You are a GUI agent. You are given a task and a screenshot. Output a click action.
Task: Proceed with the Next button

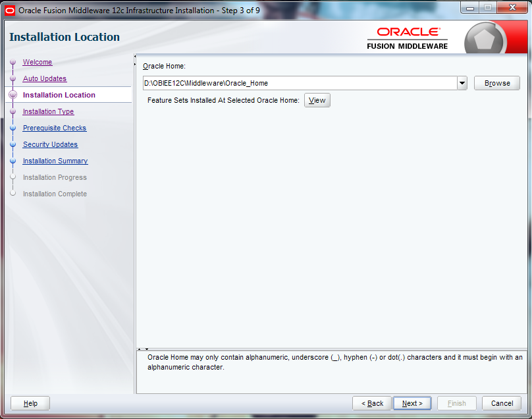[x=412, y=403]
